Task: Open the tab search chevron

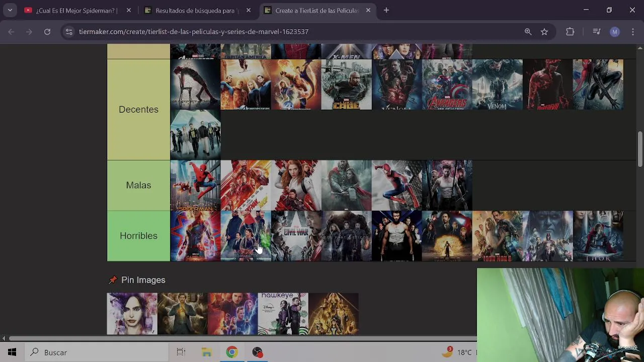Action: point(10,10)
